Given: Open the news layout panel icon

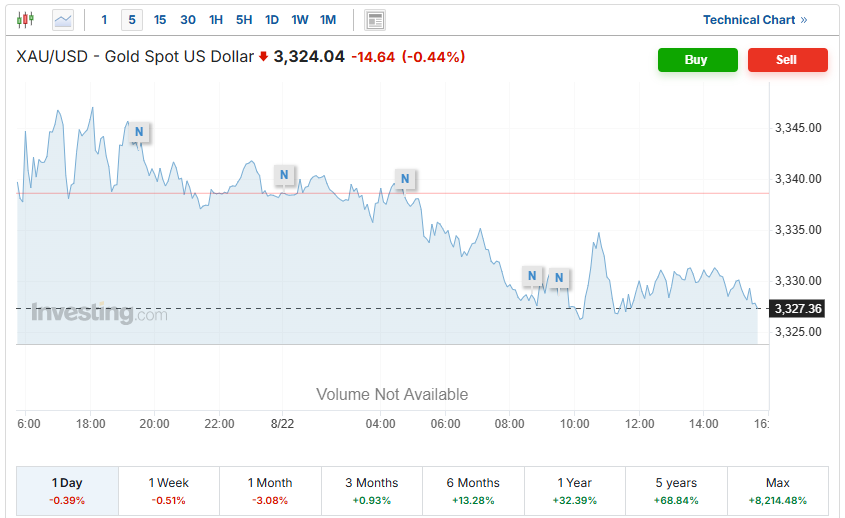Looking at the screenshot, I should pos(375,20).
